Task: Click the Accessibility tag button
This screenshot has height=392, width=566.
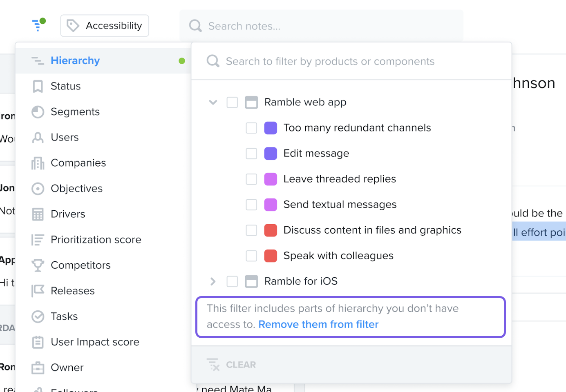Action: coord(105,26)
